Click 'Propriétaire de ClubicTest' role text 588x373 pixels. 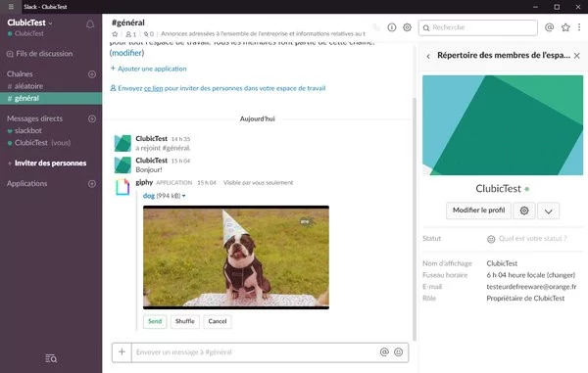(525, 299)
